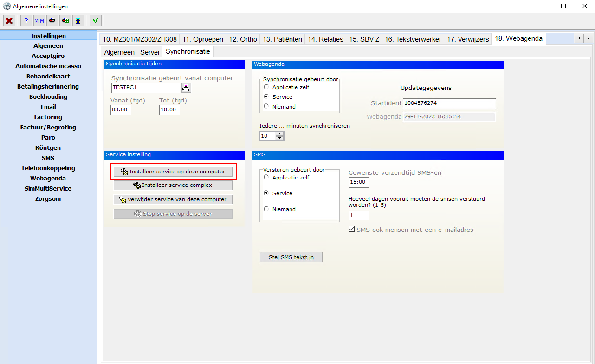The image size is (595, 364).
Task: Click the M-M toolbar button
Action: (x=39, y=20)
